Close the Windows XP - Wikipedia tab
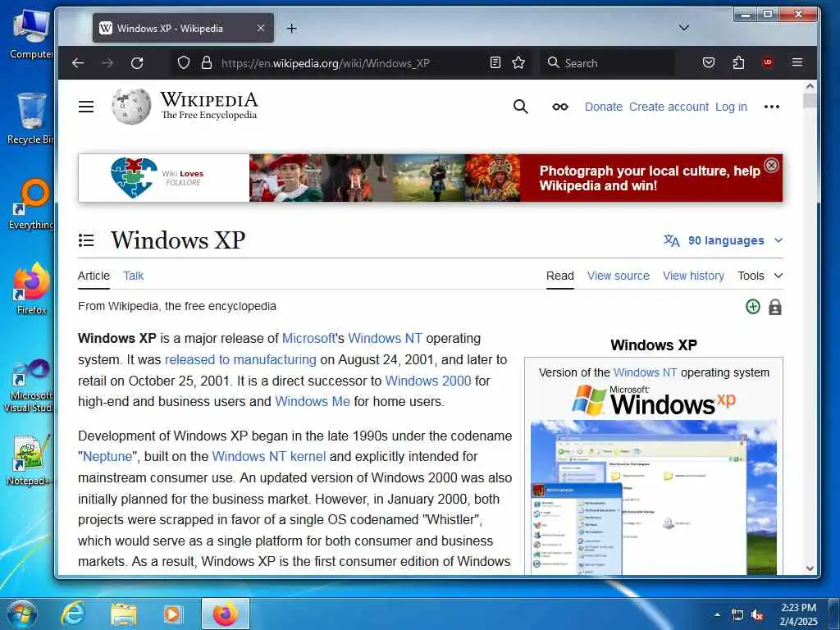Image resolution: width=840 pixels, height=630 pixels. pos(261,28)
